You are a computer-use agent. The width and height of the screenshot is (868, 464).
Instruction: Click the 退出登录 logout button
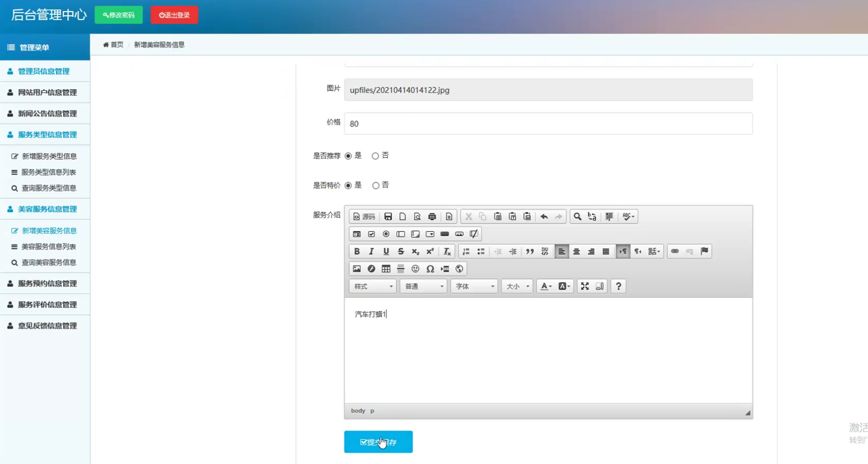coord(174,15)
